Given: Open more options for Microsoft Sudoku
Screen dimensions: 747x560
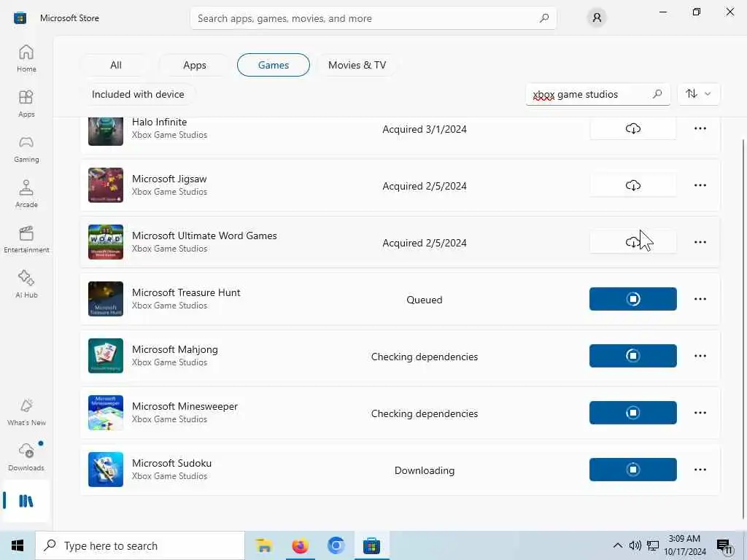Looking at the screenshot, I should pos(700,470).
